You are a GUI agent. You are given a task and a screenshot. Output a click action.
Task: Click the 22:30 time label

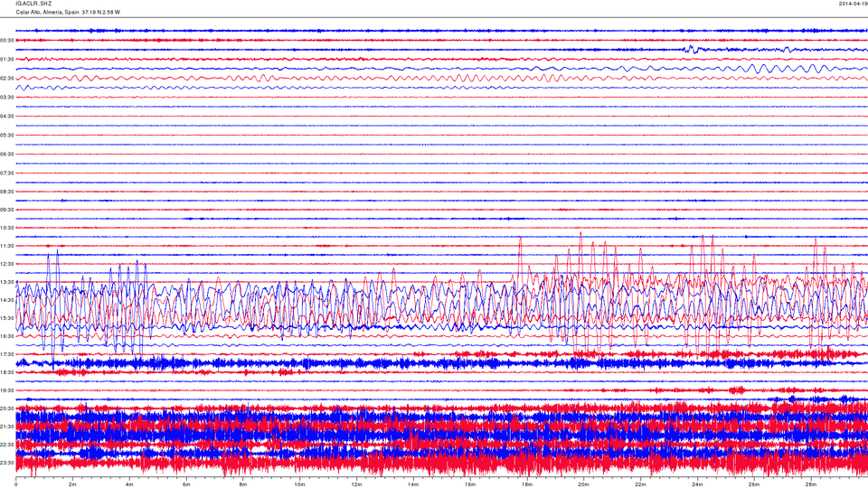pyautogui.click(x=7, y=445)
